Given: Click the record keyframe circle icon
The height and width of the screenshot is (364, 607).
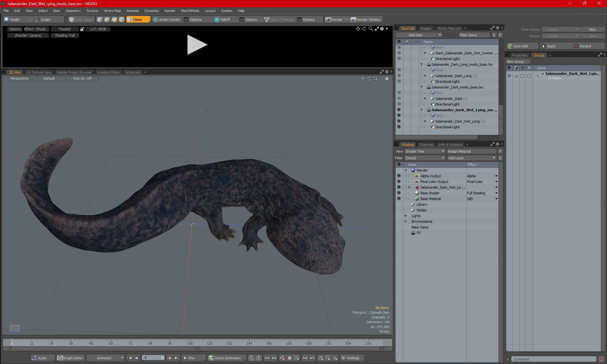Looking at the screenshot, I should click(289, 358).
